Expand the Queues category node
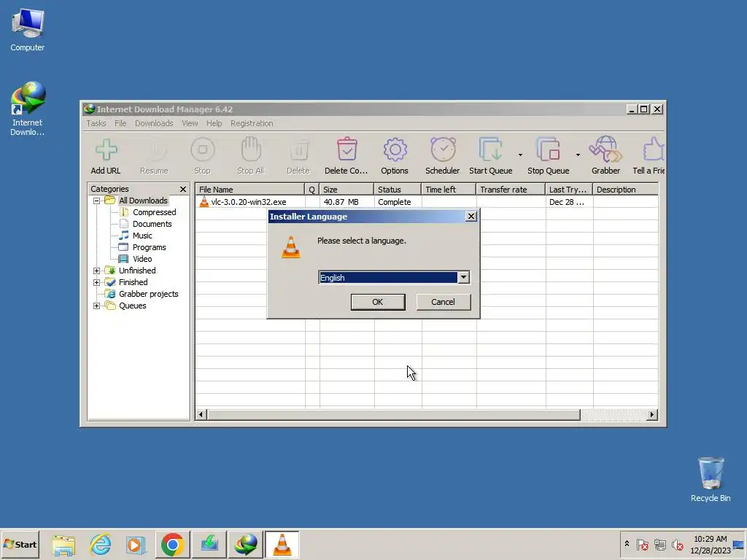Viewport: 747px width, 560px height. point(97,306)
